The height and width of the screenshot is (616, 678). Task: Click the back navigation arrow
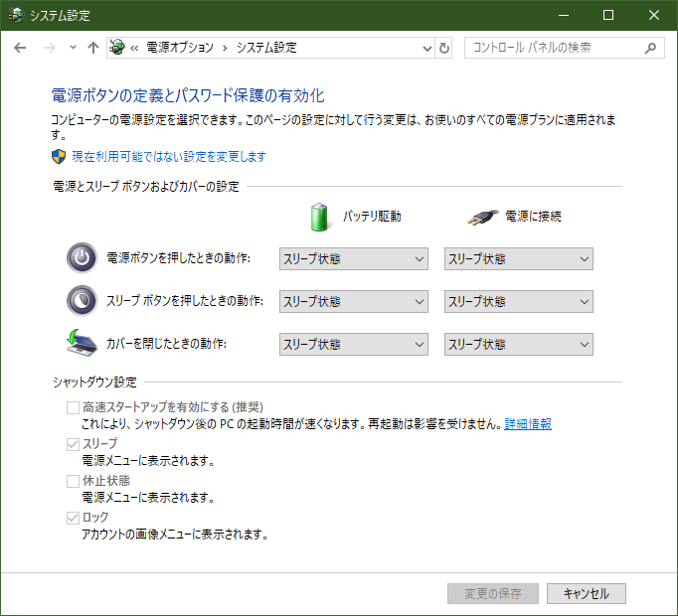pyautogui.click(x=21, y=48)
